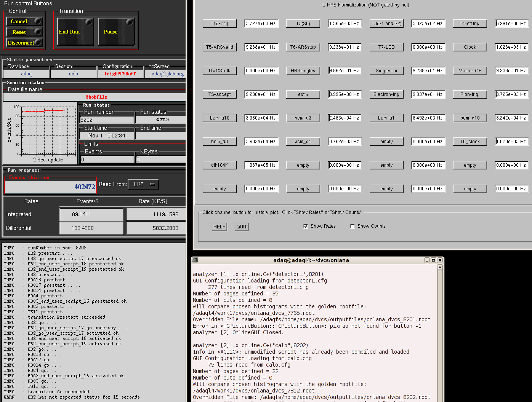Click the bcm_u10 channel button
The width and height of the screenshot is (532, 402).
pos(220,118)
